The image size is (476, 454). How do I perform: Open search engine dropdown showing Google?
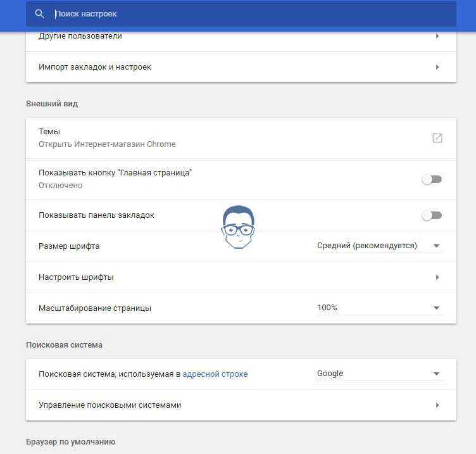tap(380, 374)
